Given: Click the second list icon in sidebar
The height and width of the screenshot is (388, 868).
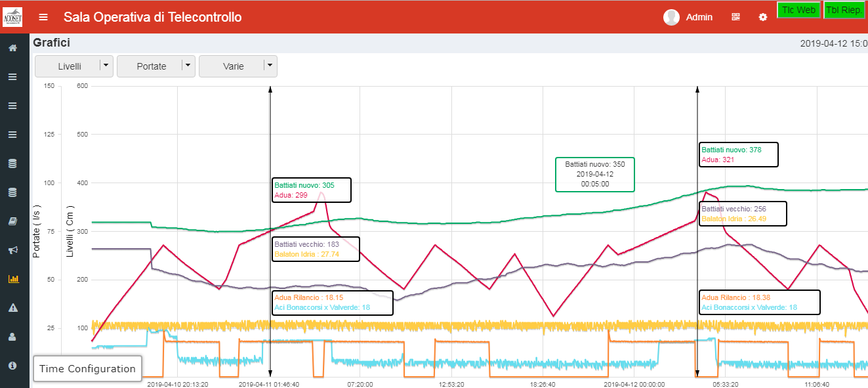Looking at the screenshot, I should pos(12,106).
